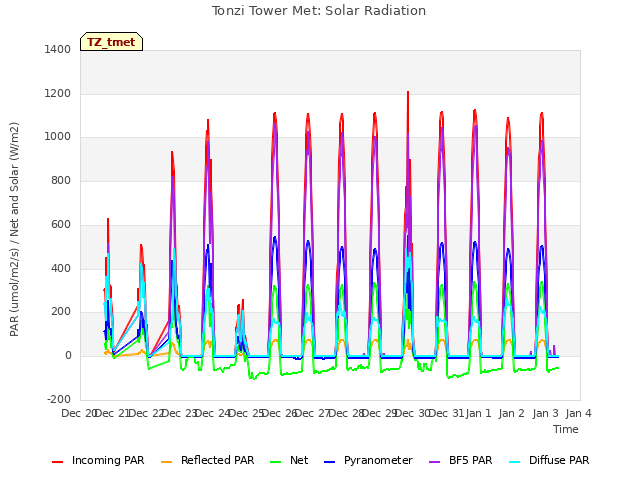The image size is (640, 480).
Task: Click the 1400 y-axis tick label
Action: 58,49
